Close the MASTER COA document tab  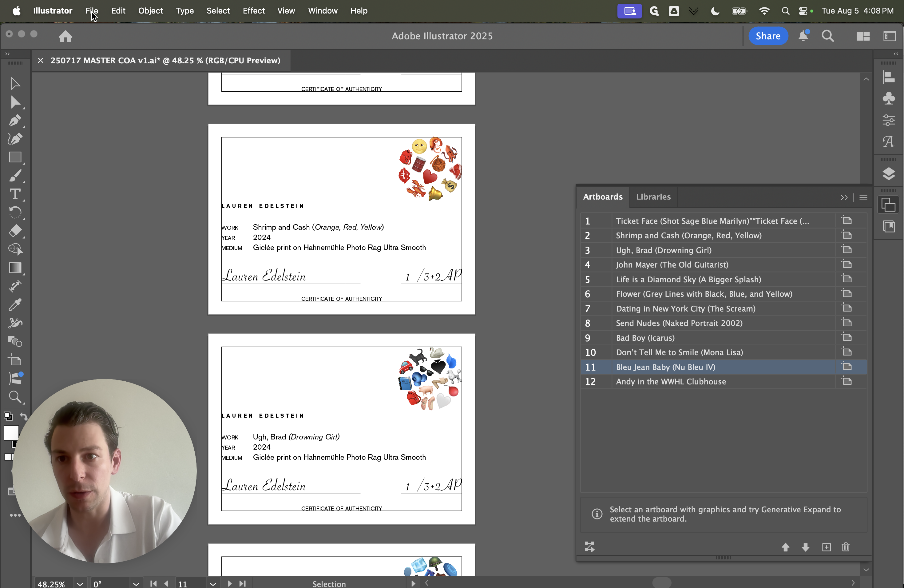[x=41, y=60]
